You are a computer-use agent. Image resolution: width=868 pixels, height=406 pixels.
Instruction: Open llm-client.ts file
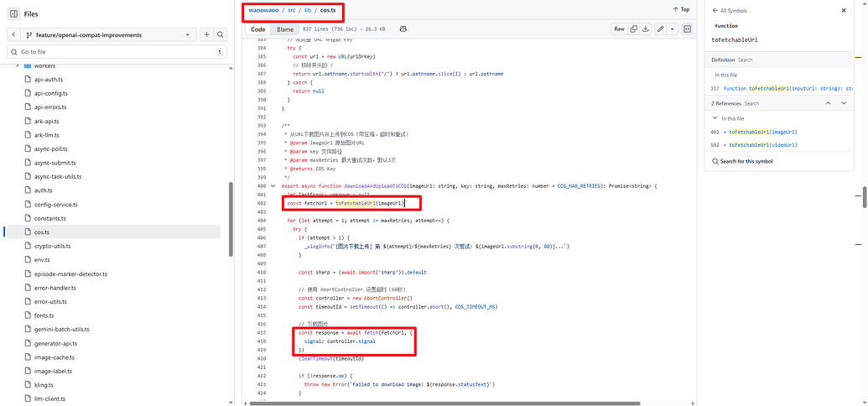[x=49, y=398]
